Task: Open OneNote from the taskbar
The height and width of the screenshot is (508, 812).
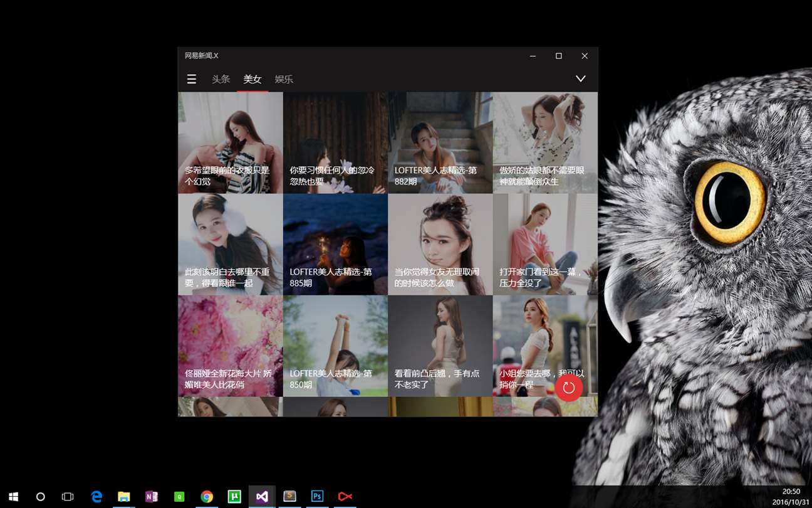Action: [152, 497]
